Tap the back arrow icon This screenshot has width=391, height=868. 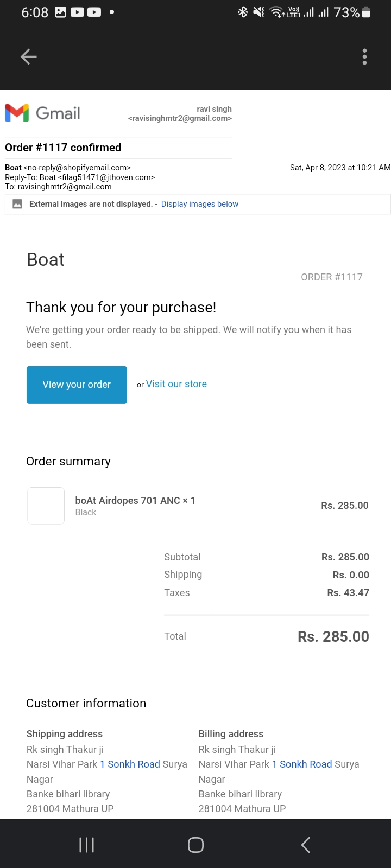[x=28, y=56]
